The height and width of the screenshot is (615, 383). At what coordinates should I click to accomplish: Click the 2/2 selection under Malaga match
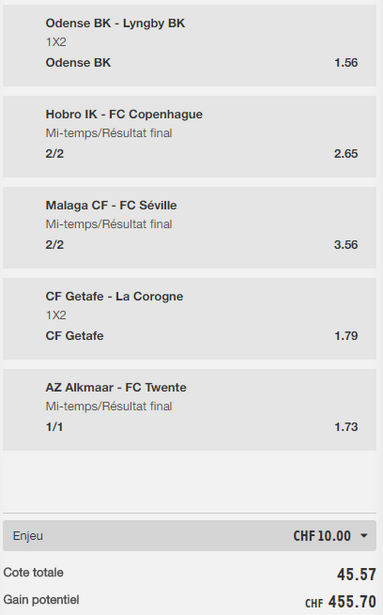tap(55, 245)
